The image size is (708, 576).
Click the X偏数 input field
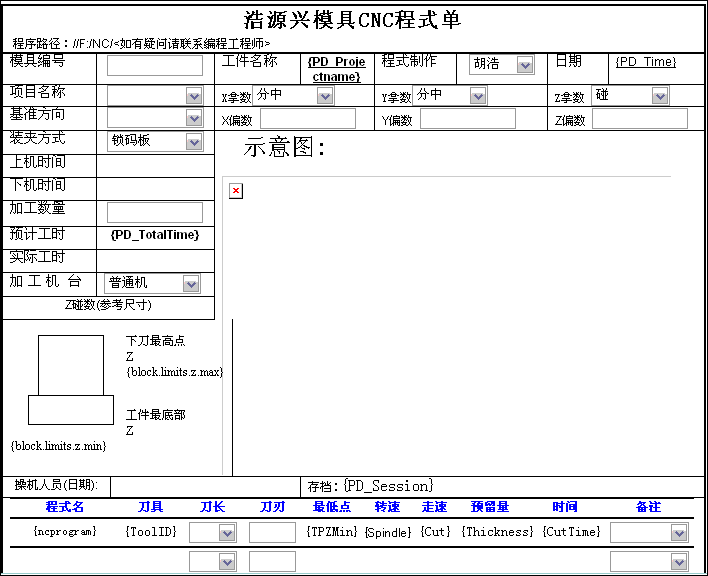(308, 119)
